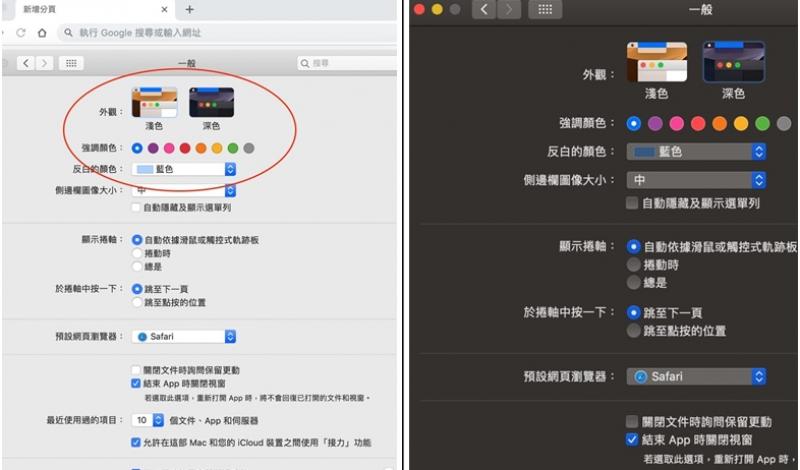Click the back arrow in dark preferences window
The height and width of the screenshot is (470, 800).
point(487,9)
